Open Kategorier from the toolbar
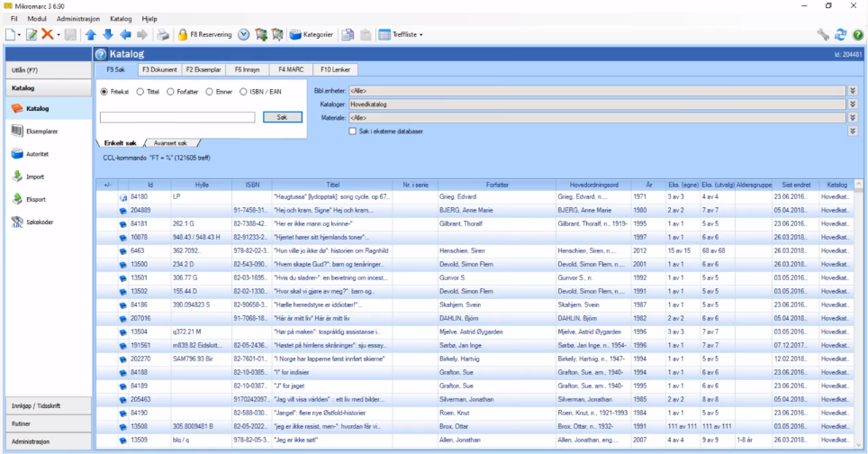 click(x=312, y=34)
